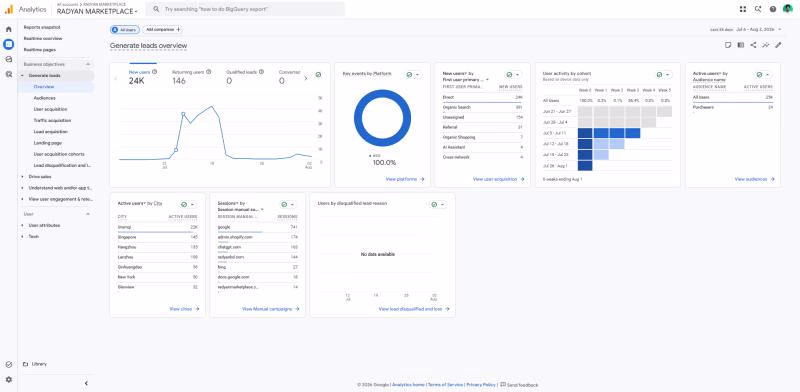The height and width of the screenshot is (392, 800).
Task: Open the user account avatar
Action: tap(788, 9)
